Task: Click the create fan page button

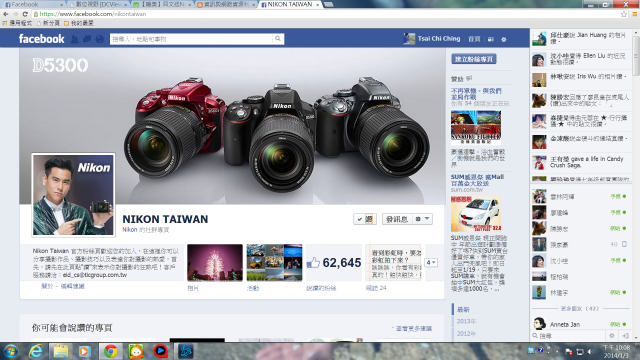Action: pyautogui.click(x=474, y=59)
